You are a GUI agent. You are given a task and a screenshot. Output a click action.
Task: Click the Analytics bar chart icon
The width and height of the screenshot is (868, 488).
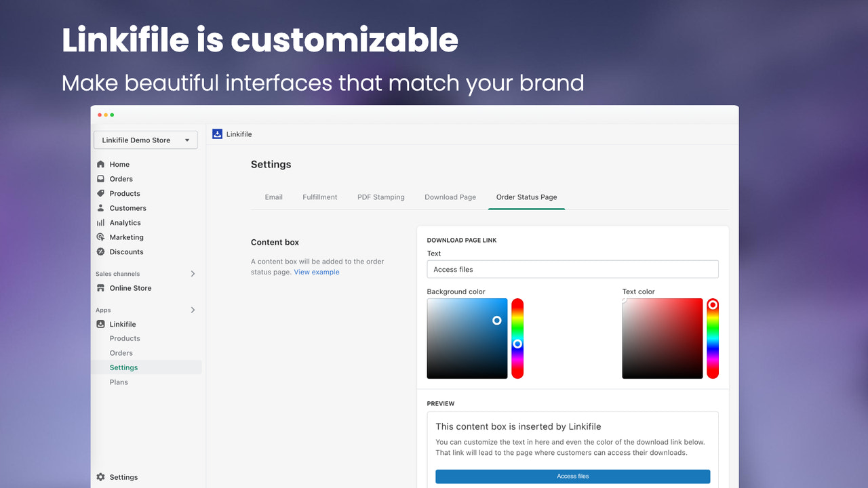101,222
